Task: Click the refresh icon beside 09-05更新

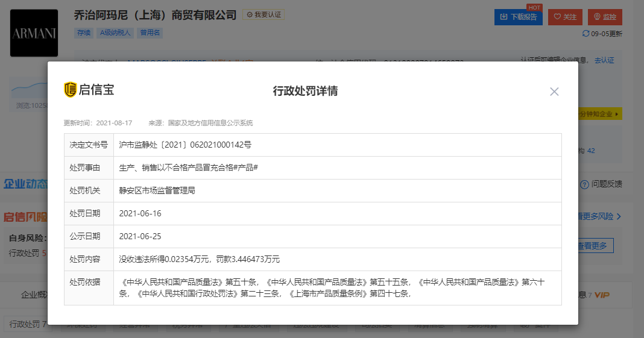Action: [586, 34]
